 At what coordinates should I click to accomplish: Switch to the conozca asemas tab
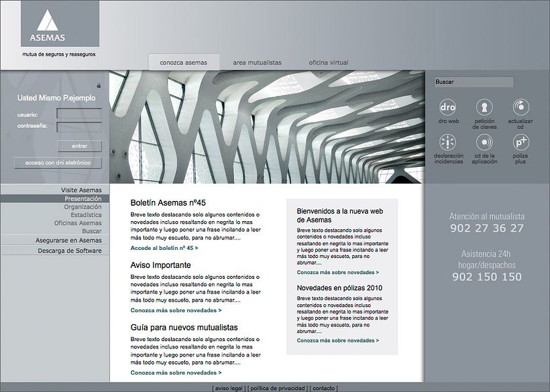pos(184,62)
